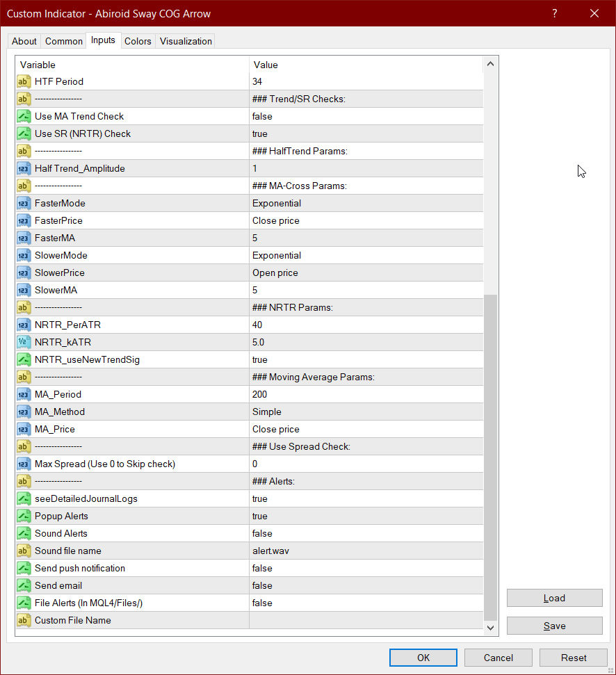This screenshot has width=616, height=675.
Task: Click the integer icon beside SlowerPrice
Action: (x=24, y=273)
